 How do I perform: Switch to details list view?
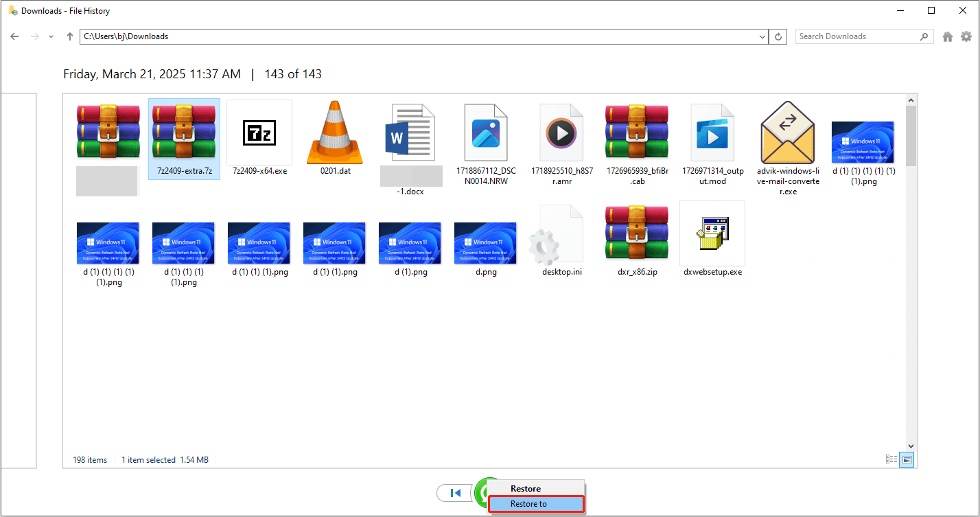click(891, 459)
